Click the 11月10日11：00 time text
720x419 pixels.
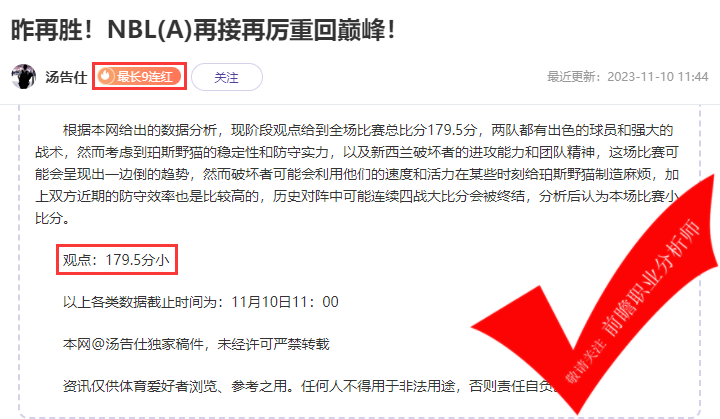(x=285, y=302)
